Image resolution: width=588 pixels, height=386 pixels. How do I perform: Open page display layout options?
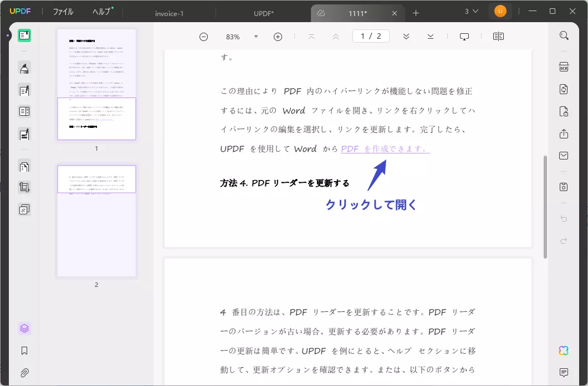click(x=498, y=37)
